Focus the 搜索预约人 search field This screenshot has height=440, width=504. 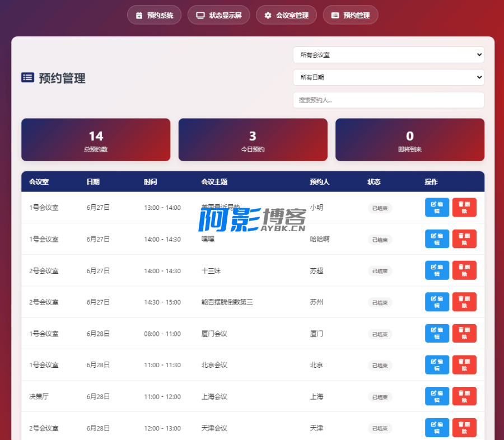(388, 100)
